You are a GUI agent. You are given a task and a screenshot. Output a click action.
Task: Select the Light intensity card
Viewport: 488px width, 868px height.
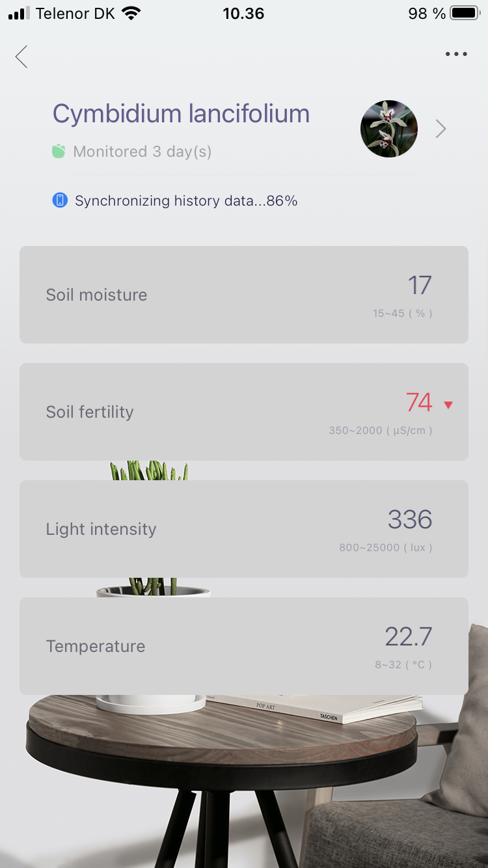tap(244, 529)
